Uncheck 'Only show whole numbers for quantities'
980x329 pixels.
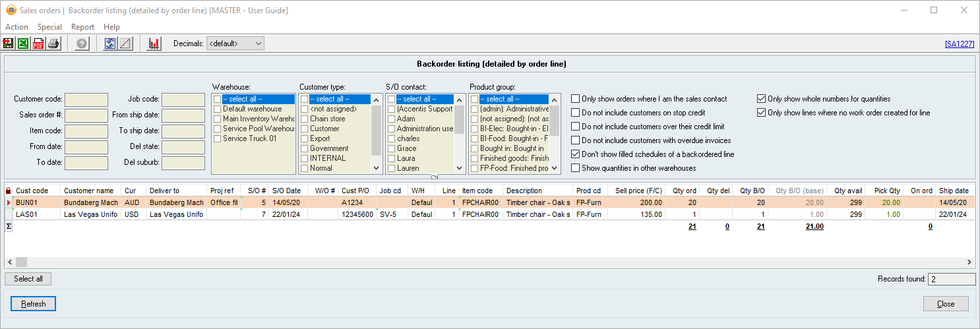click(762, 99)
